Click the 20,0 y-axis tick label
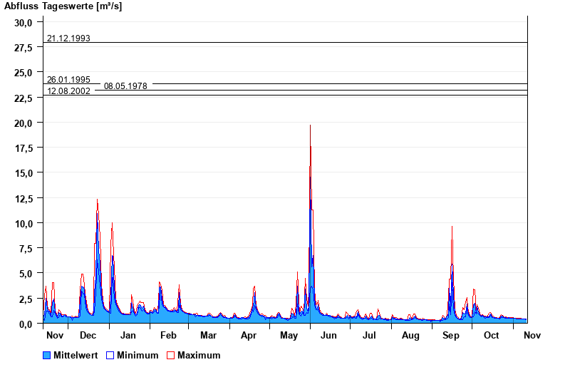570x392 pixels. click(x=24, y=123)
